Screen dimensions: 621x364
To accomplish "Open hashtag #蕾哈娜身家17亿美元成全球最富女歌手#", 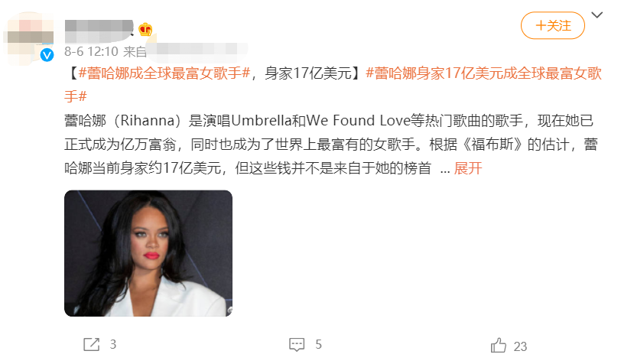I will pyautogui.click(x=333, y=85).
